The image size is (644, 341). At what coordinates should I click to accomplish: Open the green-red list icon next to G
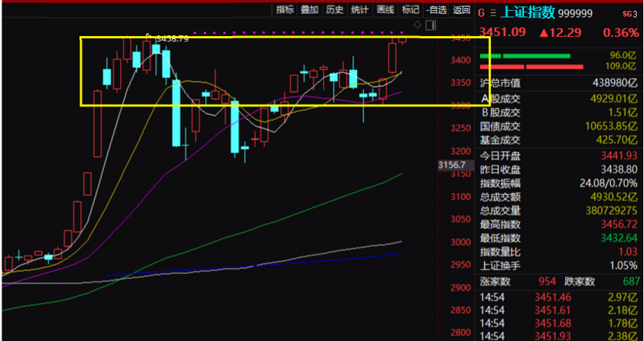point(493,13)
